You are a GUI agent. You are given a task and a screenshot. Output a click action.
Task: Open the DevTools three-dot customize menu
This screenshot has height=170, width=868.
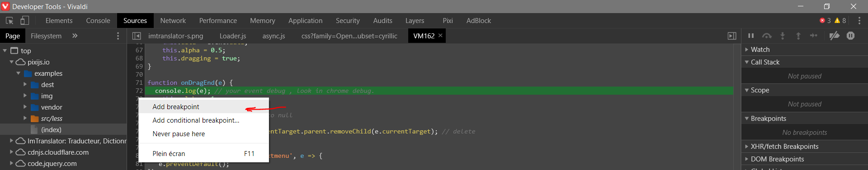tap(859, 21)
